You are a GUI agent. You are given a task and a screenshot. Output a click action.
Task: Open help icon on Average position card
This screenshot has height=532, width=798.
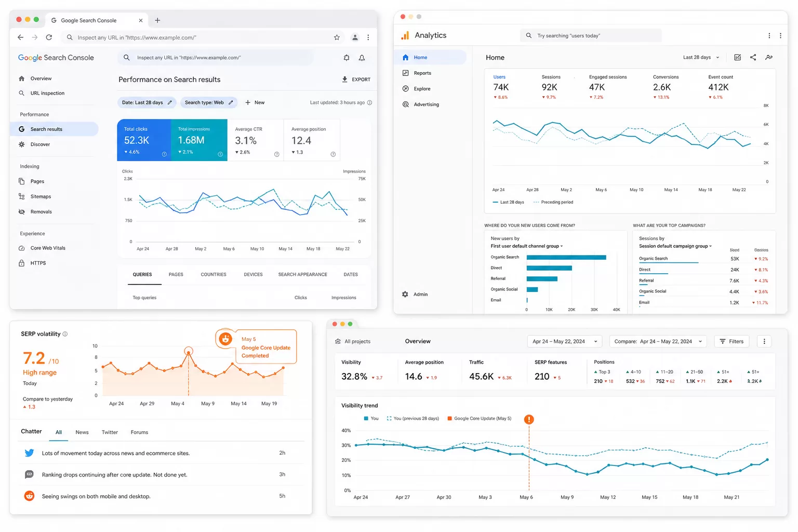333,154
